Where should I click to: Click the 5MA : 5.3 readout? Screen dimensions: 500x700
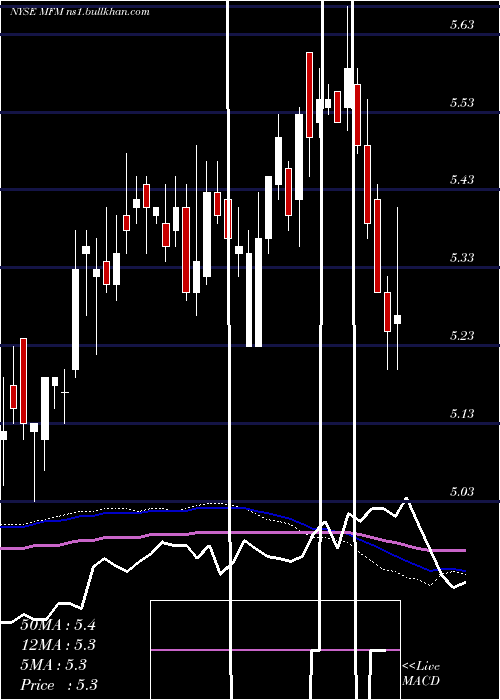tap(54, 665)
